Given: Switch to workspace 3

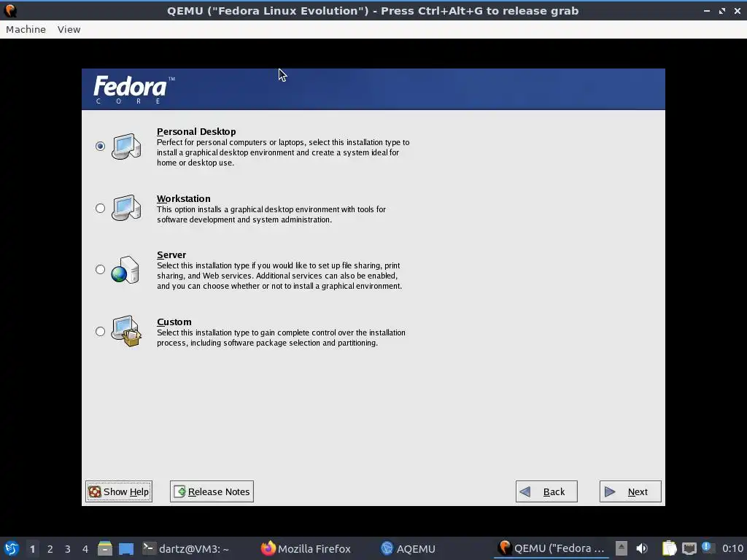Looking at the screenshot, I should 68,549.
